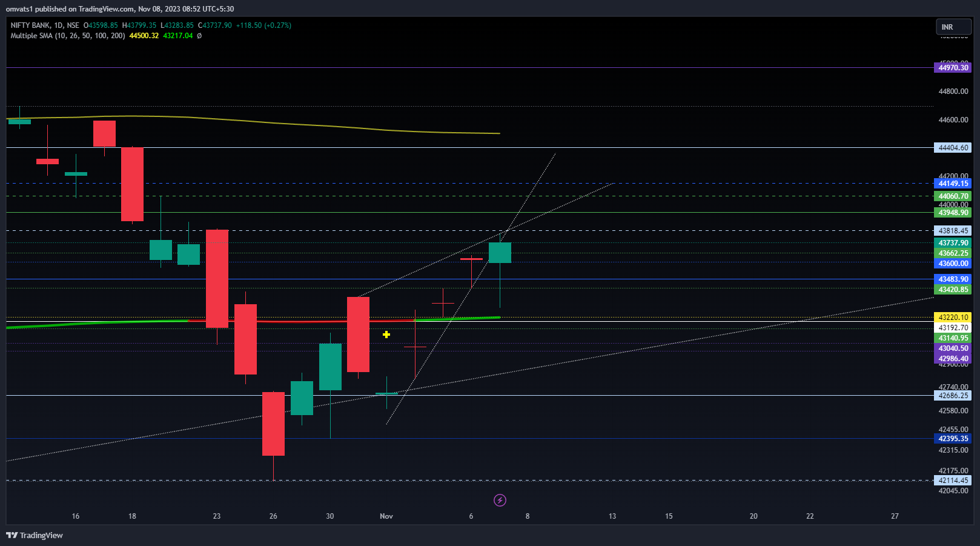Click the 44600.00 axis tick
The image size is (980, 546).
[953, 120]
